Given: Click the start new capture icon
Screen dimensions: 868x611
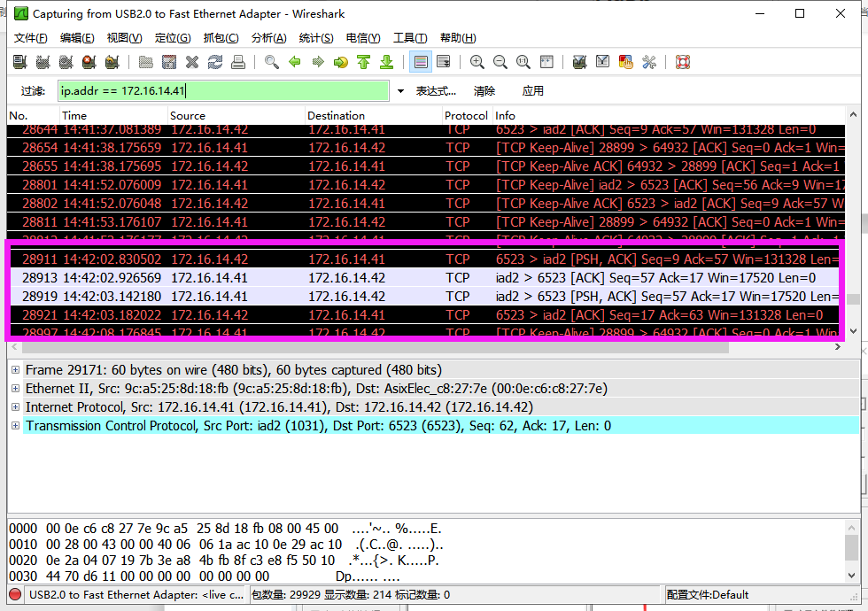Looking at the screenshot, I should pyautogui.click(x=66, y=62).
